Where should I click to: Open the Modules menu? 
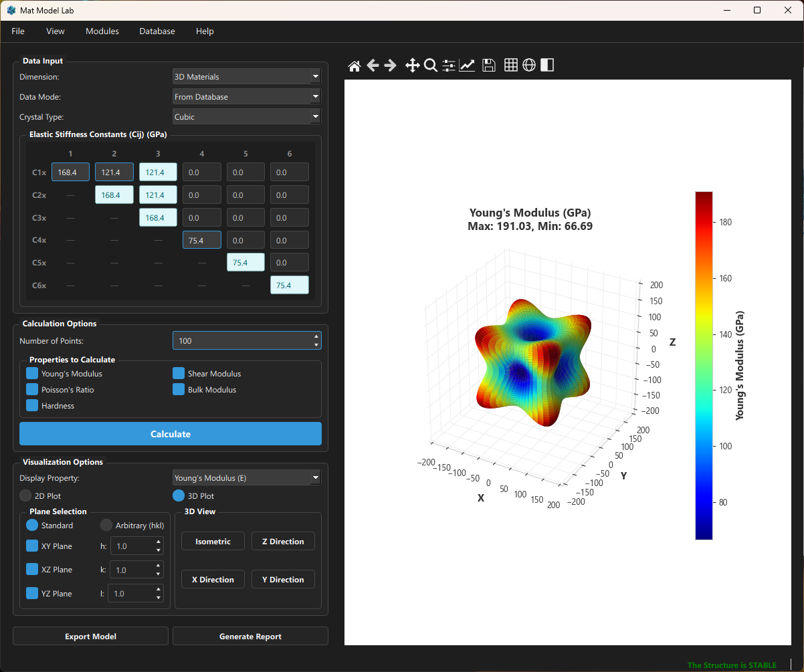(x=102, y=31)
